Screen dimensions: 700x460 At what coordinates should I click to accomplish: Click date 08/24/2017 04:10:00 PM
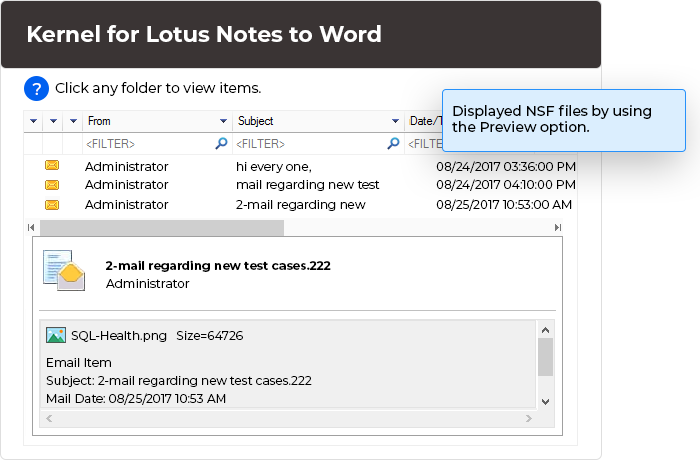(506, 185)
